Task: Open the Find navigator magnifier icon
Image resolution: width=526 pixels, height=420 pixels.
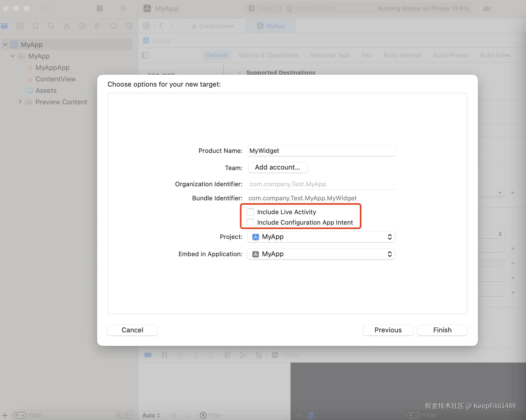Action: (x=51, y=26)
